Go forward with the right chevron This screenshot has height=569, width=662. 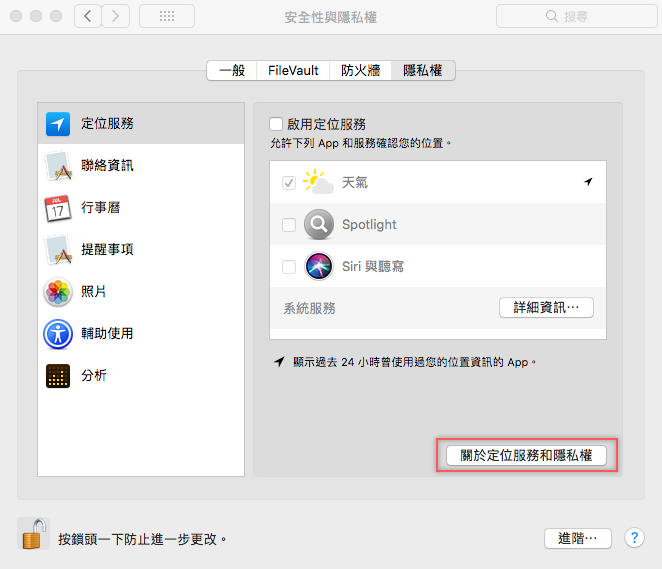coord(115,16)
